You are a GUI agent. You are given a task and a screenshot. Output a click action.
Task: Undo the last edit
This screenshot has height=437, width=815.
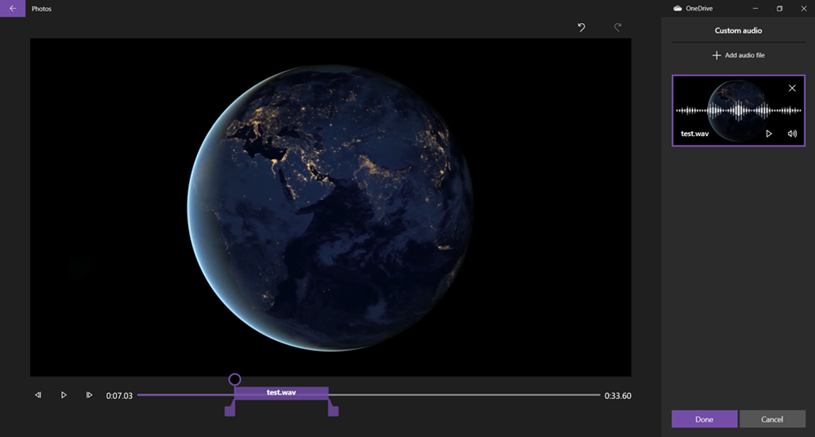click(x=581, y=27)
